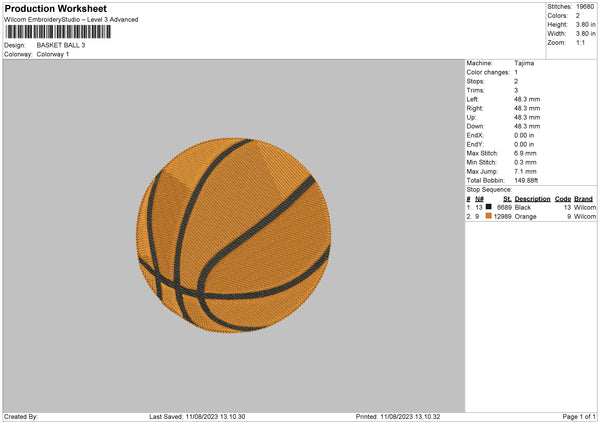The image size is (600, 424).
Task: Click 'Wilcom' brand in the Orange row
Action: click(x=585, y=217)
